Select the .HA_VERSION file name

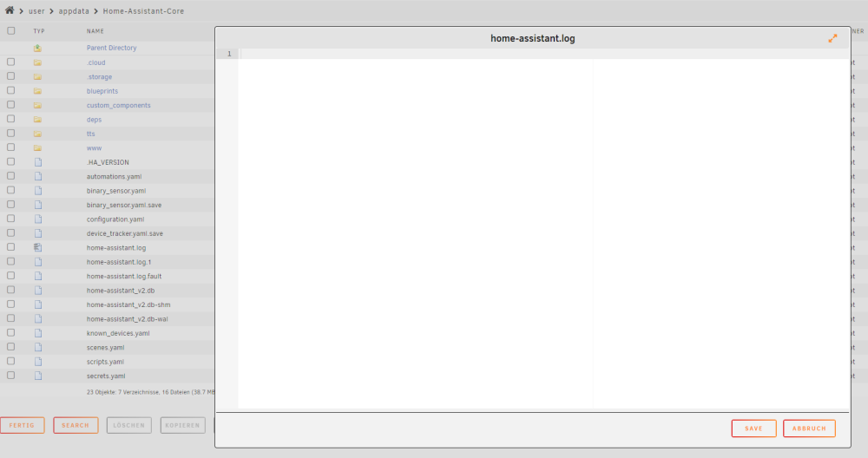(x=108, y=162)
